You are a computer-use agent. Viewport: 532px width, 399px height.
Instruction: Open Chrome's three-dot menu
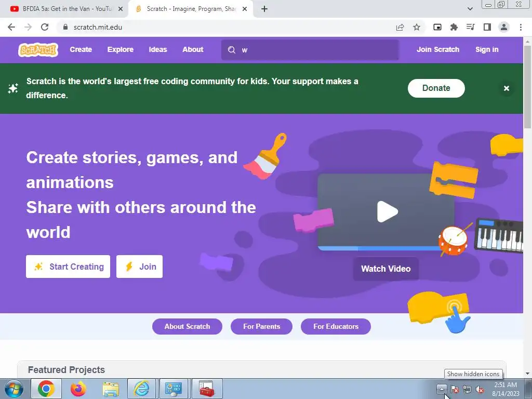tap(521, 27)
